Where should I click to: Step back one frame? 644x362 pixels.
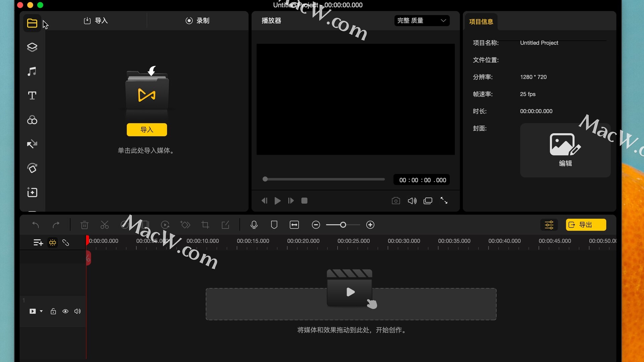[264, 201]
